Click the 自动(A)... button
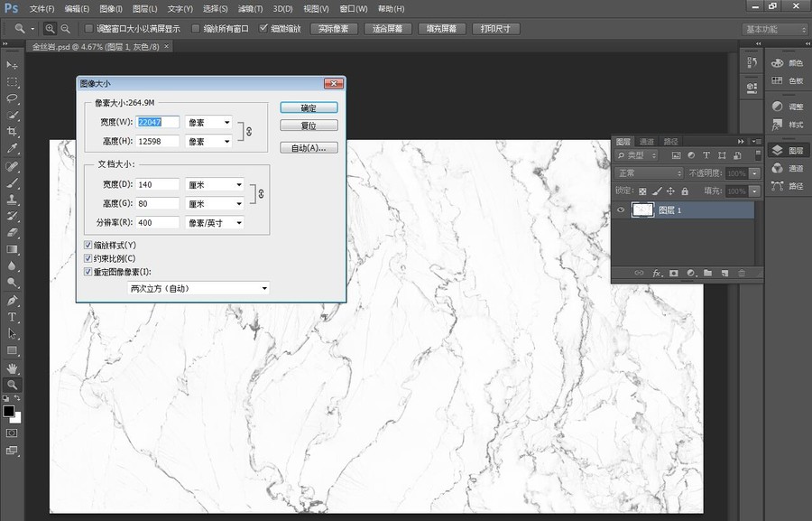812x521 pixels. coord(309,148)
